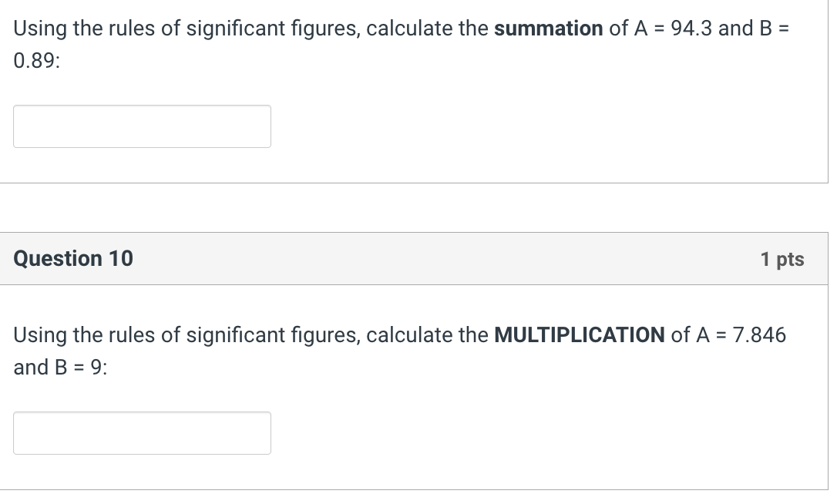This screenshot has height=504, width=837.
Task: Click the Question 10 title text
Action: tap(73, 259)
